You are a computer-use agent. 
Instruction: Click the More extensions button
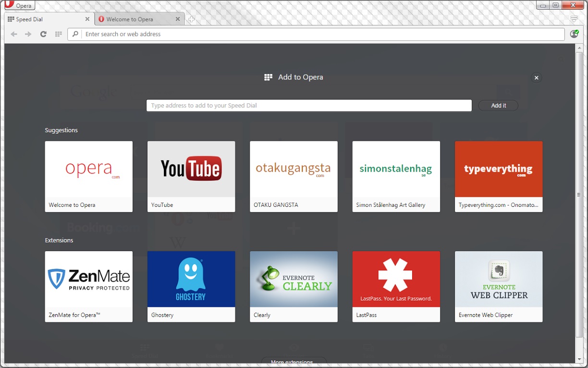(x=294, y=361)
